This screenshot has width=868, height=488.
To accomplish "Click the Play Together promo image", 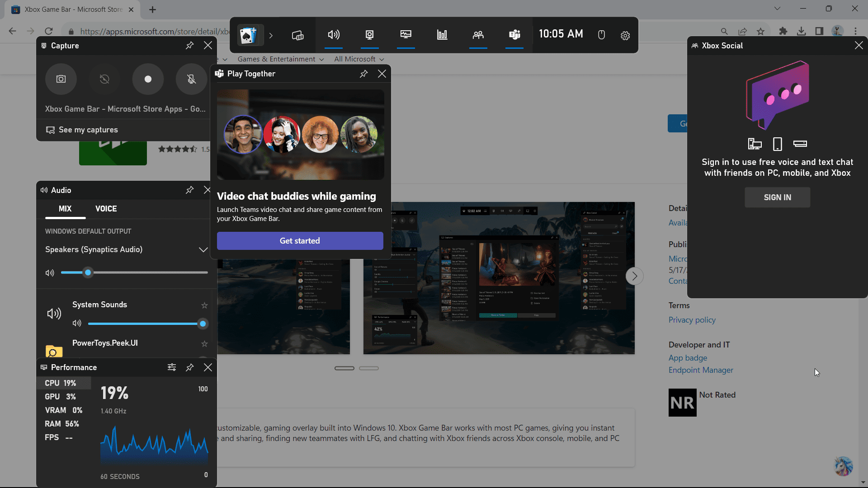I will pyautogui.click(x=301, y=135).
